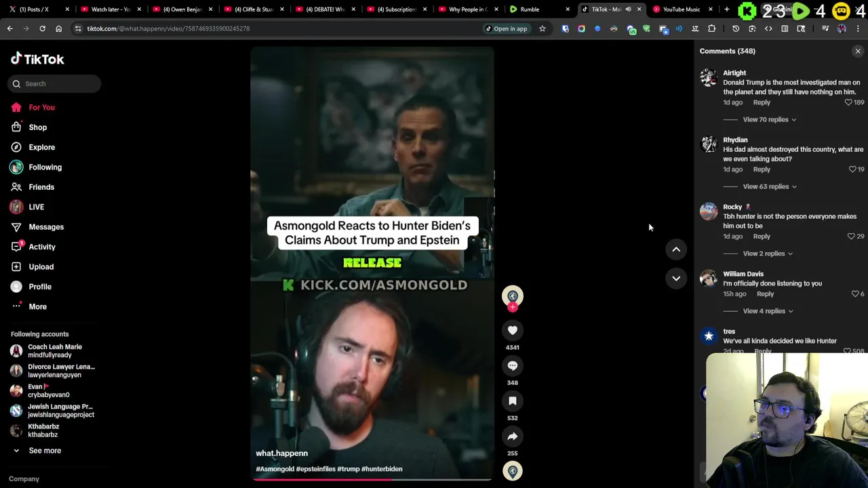Go back in the browser

coord(9,28)
